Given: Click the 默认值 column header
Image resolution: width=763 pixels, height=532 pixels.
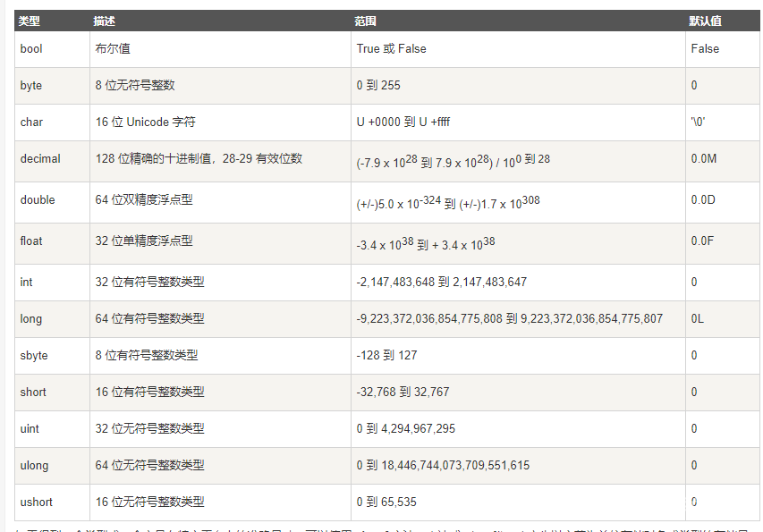Looking at the screenshot, I should click(x=705, y=21).
